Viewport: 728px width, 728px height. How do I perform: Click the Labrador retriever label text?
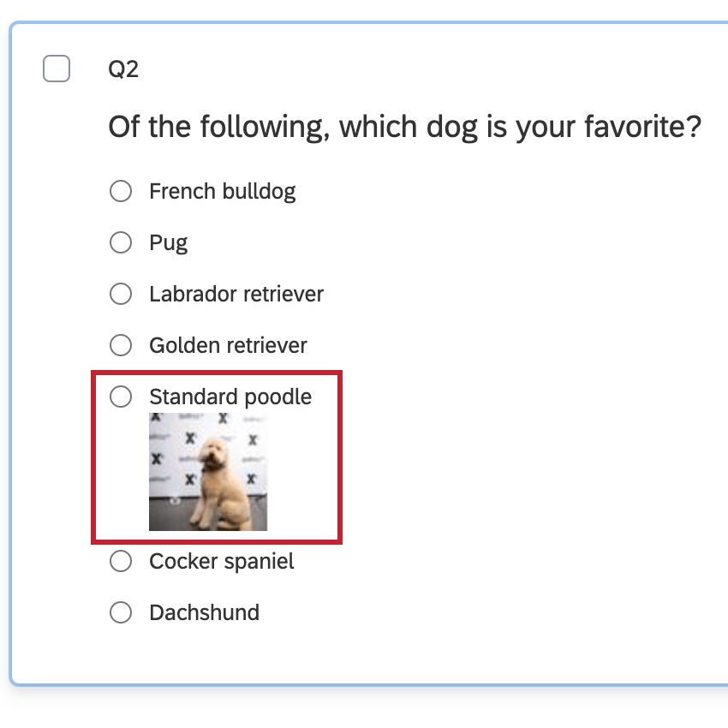point(236,294)
